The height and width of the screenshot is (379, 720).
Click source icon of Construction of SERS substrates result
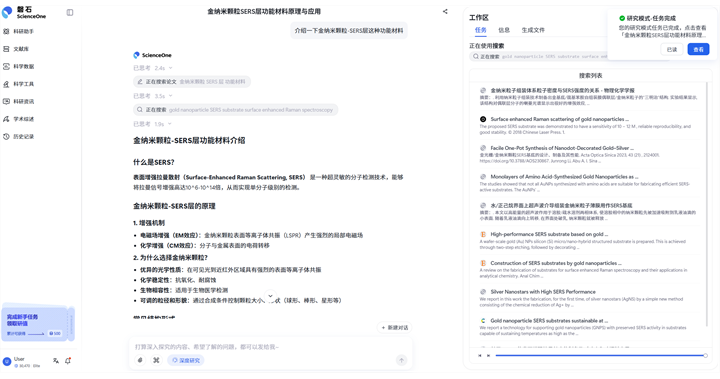tap(483, 263)
